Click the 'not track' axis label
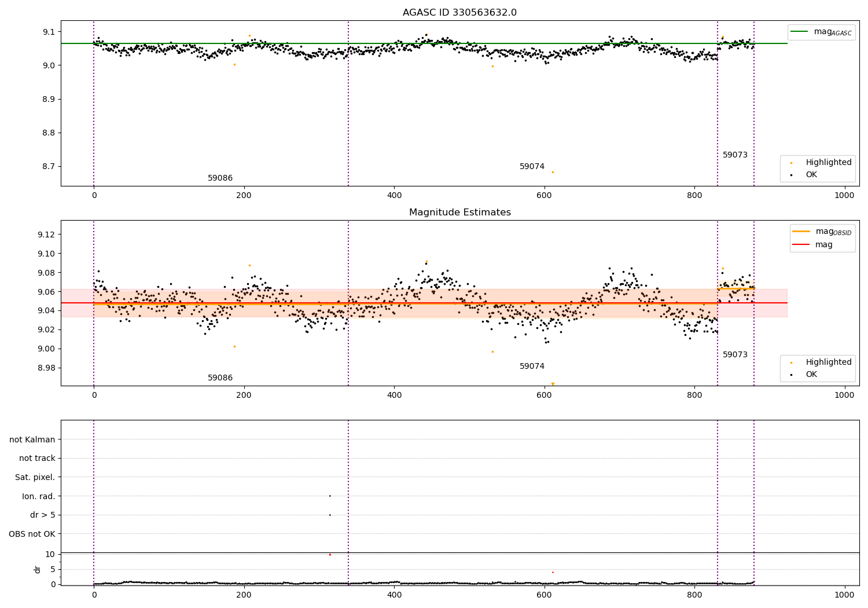The width and height of the screenshot is (868, 608). [x=37, y=458]
